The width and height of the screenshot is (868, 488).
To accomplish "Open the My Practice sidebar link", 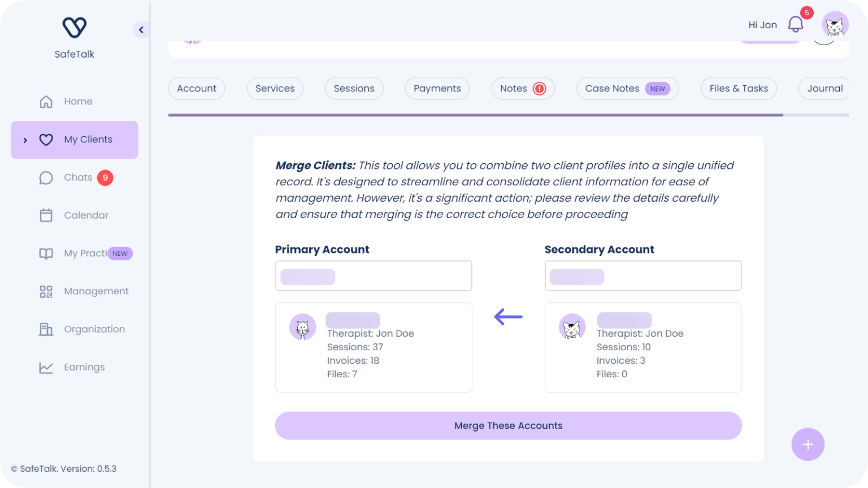I will 85,254.
